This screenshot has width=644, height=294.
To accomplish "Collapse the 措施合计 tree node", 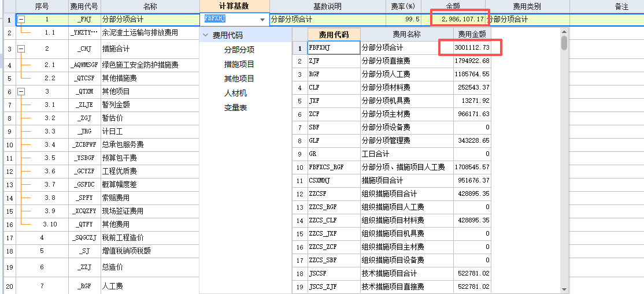I will pos(21,49).
